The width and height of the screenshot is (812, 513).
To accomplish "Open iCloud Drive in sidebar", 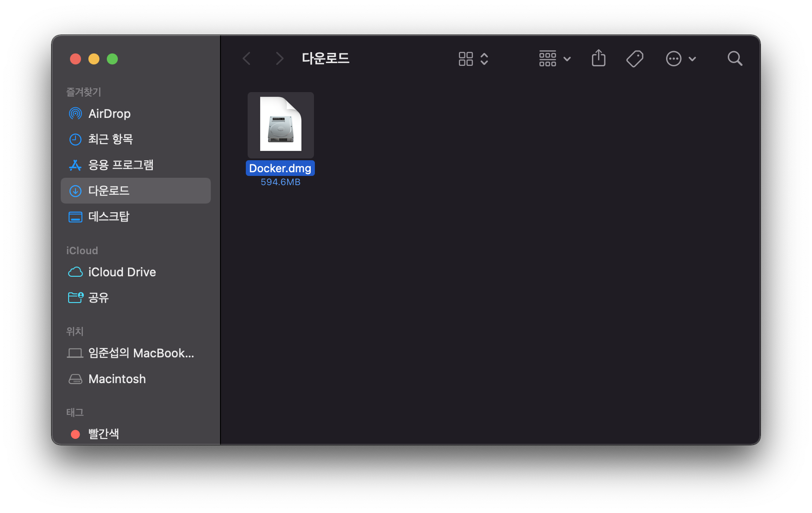I will coord(136,272).
